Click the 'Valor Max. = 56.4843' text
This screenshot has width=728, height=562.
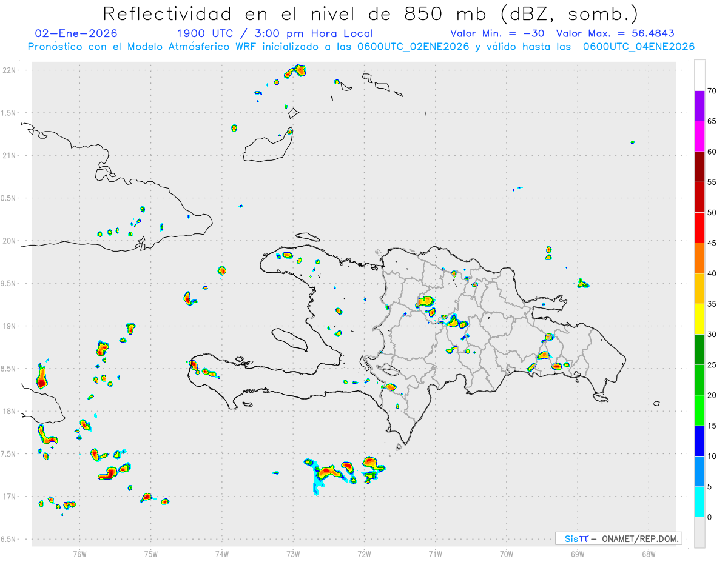point(616,33)
